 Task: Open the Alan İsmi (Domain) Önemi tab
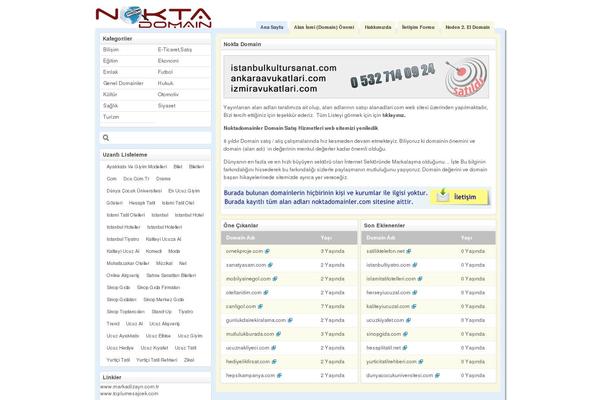point(324,27)
